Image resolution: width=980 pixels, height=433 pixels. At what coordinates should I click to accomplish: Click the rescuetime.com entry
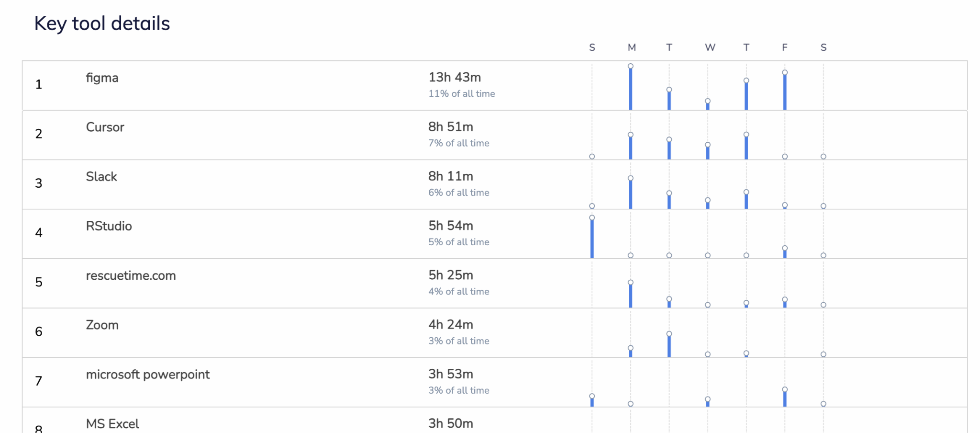tap(131, 275)
